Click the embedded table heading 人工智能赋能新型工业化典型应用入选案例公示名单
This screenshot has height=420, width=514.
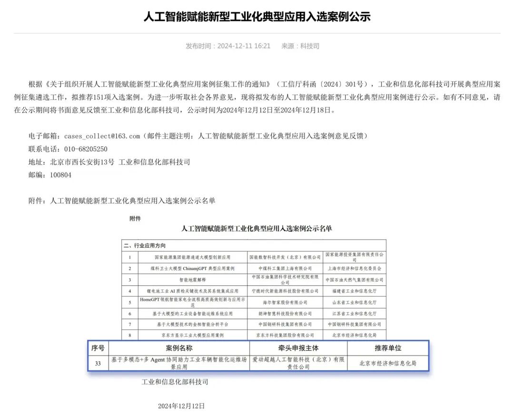257,228
